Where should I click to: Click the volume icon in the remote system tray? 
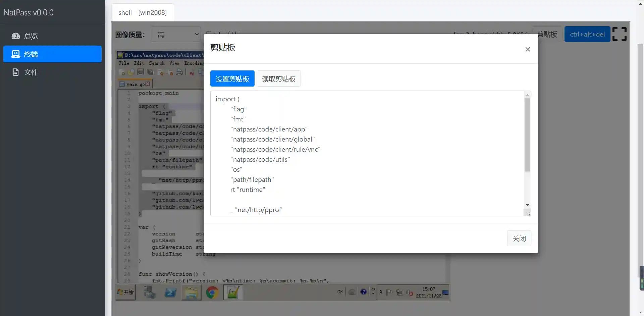[410, 293]
